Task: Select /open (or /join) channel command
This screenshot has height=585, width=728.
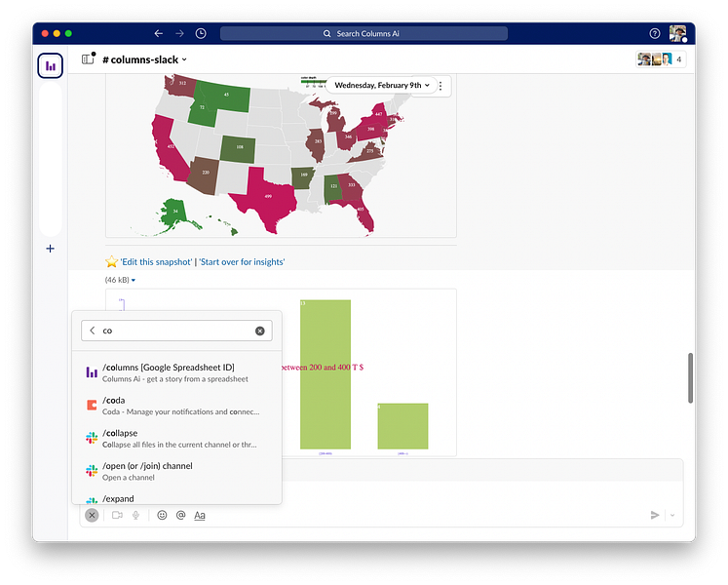Action: (176, 471)
